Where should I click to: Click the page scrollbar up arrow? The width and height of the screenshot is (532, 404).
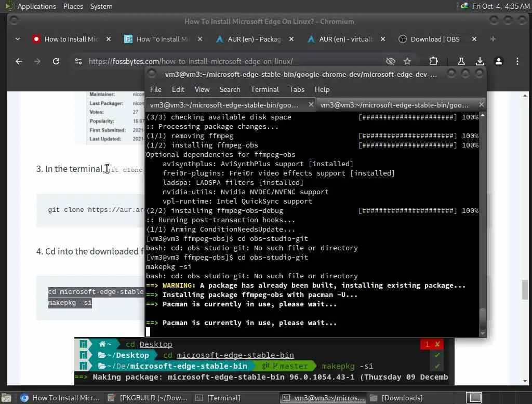coord(525,96)
